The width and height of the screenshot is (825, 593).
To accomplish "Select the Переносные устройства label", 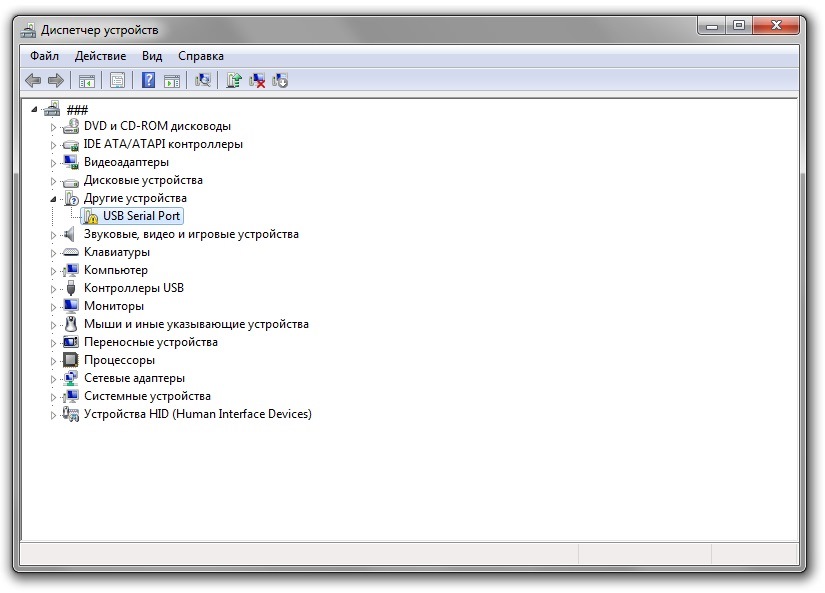I will pyautogui.click(x=150, y=342).
